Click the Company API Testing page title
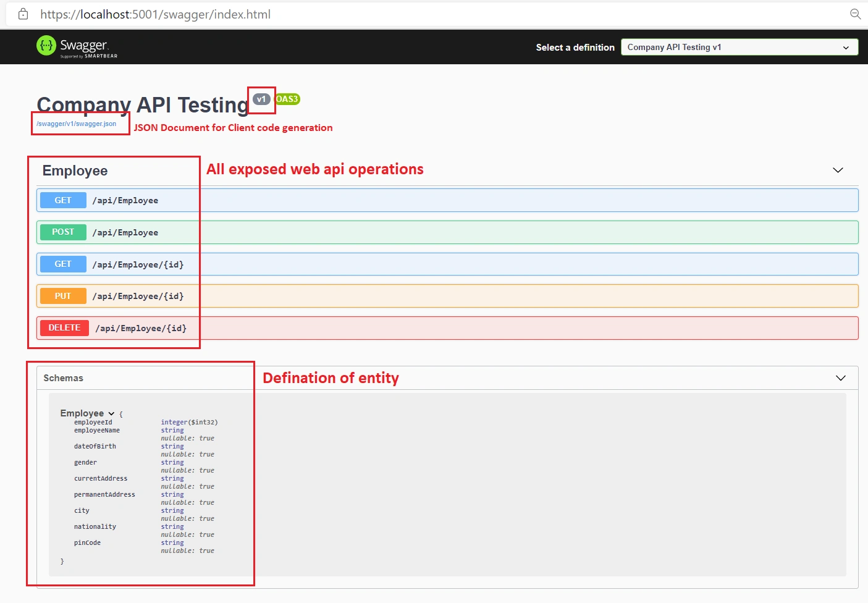The width and height of the screenshot is (868, 603). pos(142,105)
